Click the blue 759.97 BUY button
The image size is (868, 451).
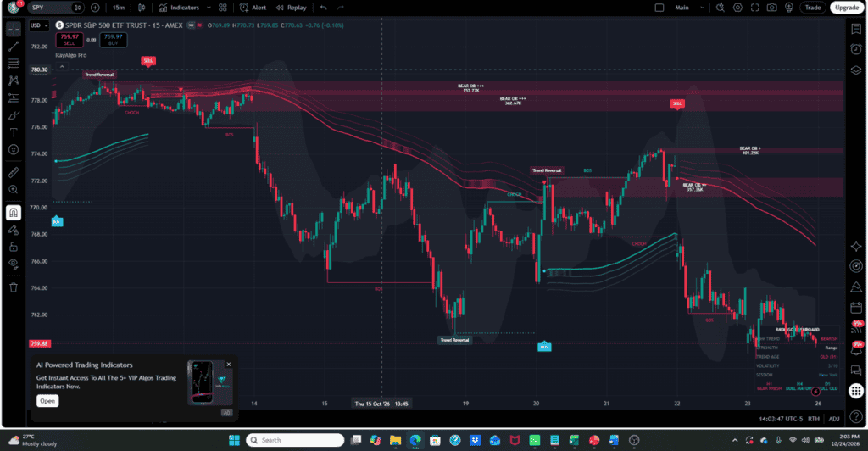point(113,40)
